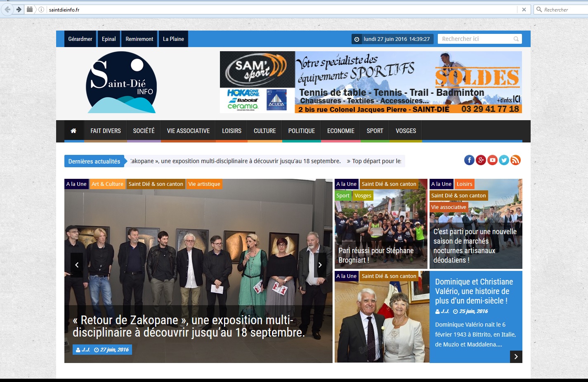Open the Google Plus social icon
588x382 pixels.
coord(481,160)
